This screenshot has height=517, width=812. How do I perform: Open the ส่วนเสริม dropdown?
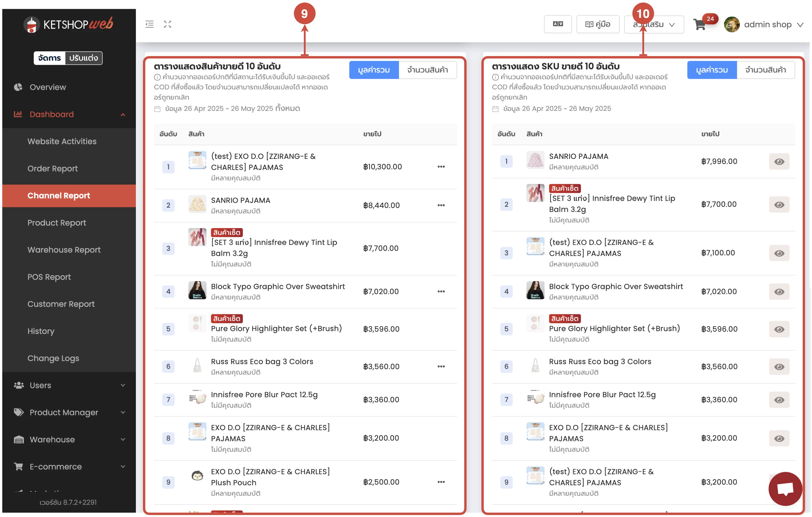654,24
